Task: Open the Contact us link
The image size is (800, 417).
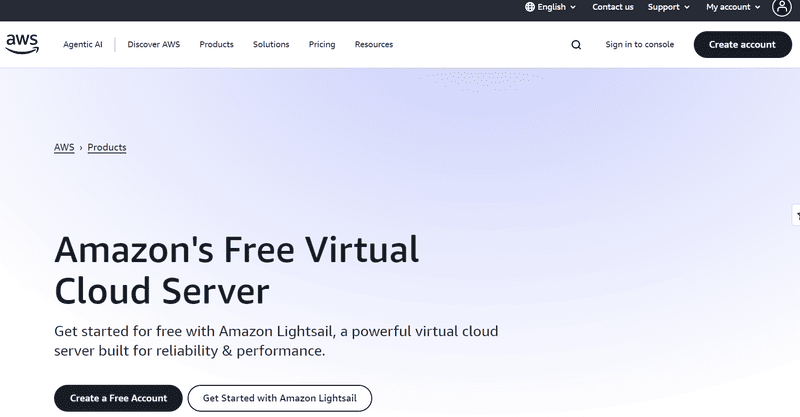Action: pos(612,7)
